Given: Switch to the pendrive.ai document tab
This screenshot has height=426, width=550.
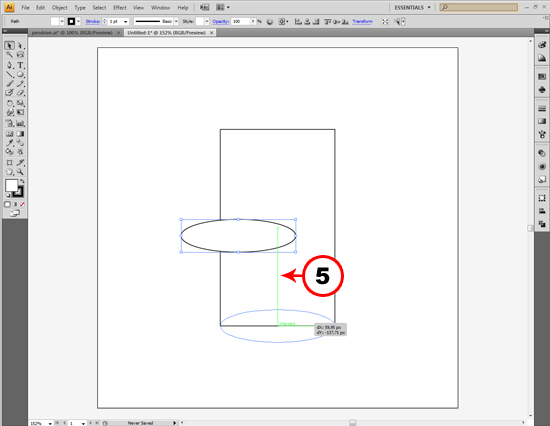Looking at the screenshot, I should point(72,33).
